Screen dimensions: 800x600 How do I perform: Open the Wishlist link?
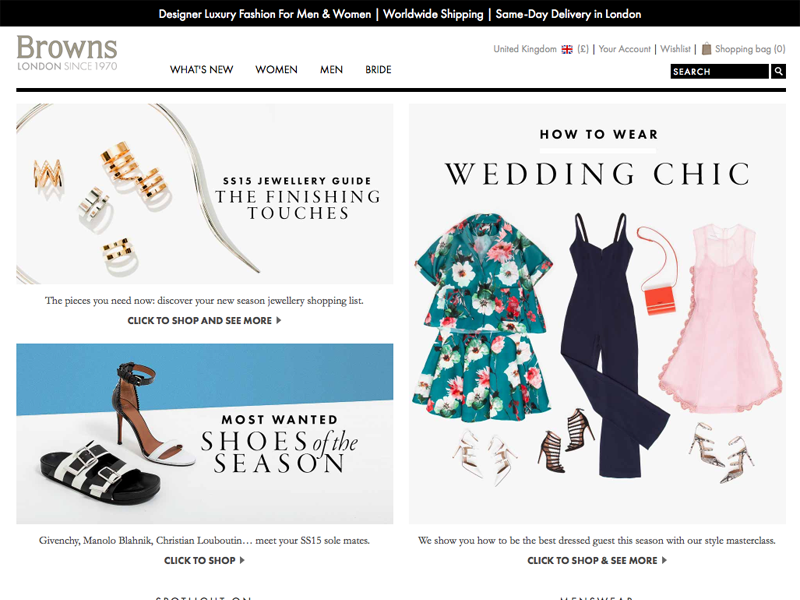[x=675, y=49]
